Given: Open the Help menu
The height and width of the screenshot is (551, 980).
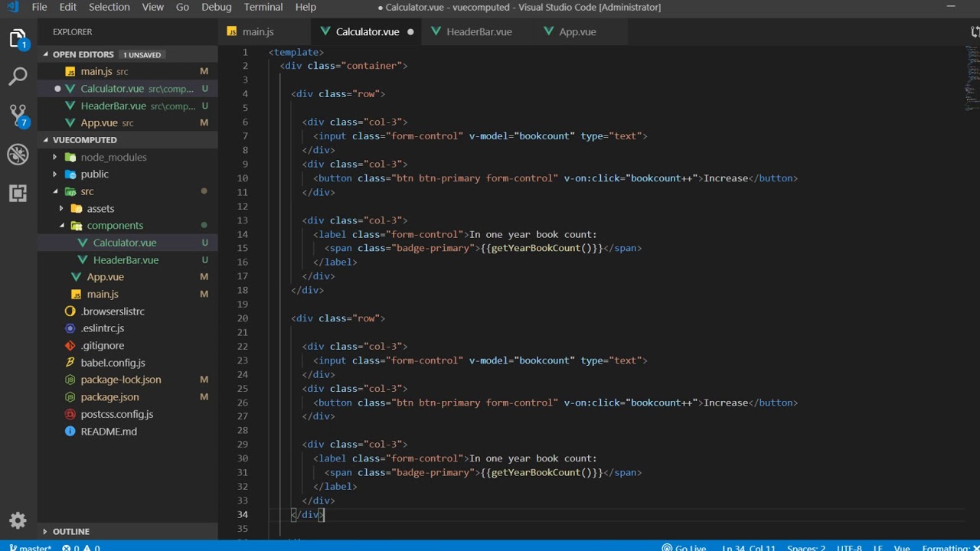Looking at the screenshot, I should tap(305, 7).
